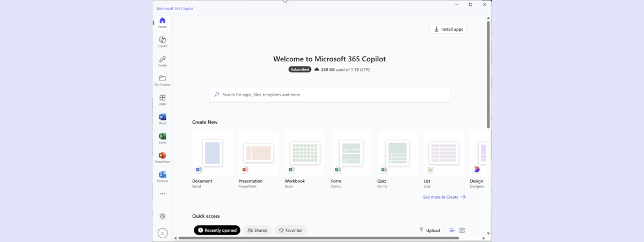Click the horizontal scrollbar thumb
The width and height of the screenshot is (644, 242).
(x=318, y=238)
